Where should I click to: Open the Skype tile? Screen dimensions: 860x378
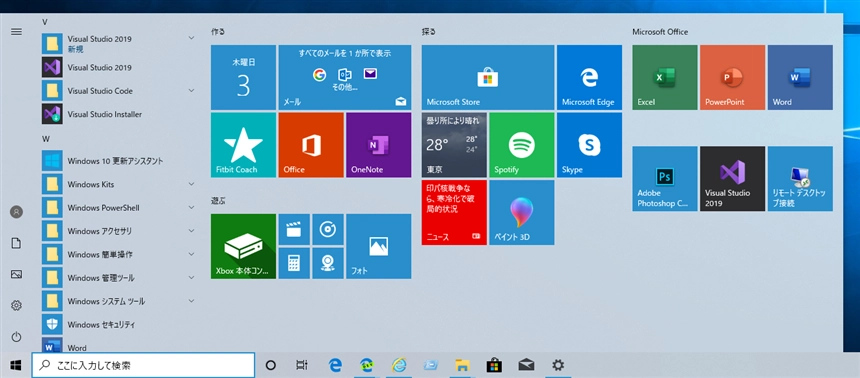pos(589,145)
